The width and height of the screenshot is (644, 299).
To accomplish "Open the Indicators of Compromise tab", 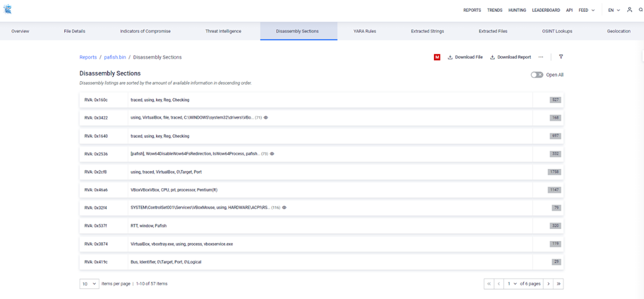I will click(144, 31).
